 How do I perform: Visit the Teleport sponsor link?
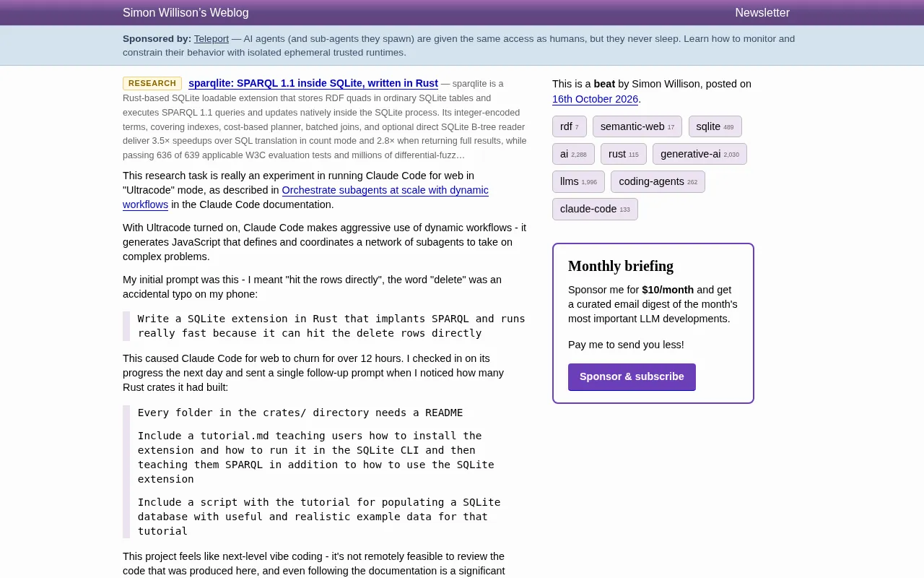coord(212,39)
